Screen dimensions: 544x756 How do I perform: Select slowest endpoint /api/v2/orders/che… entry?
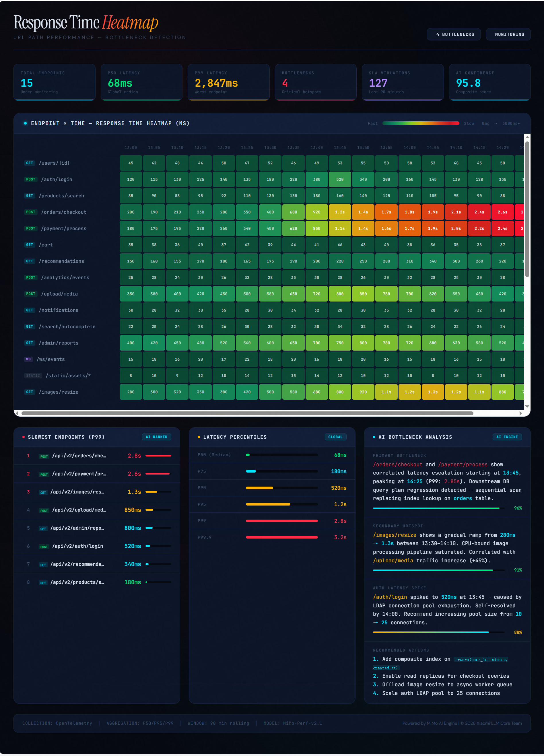tap(97, 456)
